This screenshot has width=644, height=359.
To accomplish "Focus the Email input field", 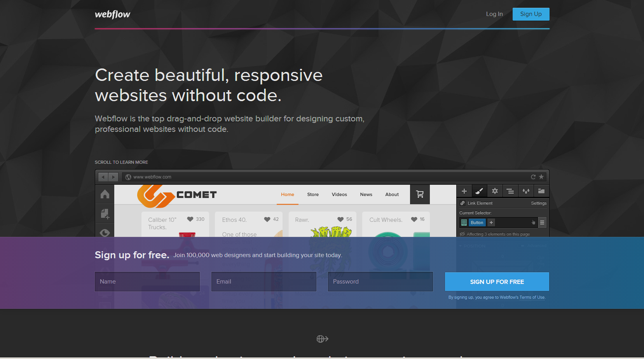I will click(x=264, y=282).
